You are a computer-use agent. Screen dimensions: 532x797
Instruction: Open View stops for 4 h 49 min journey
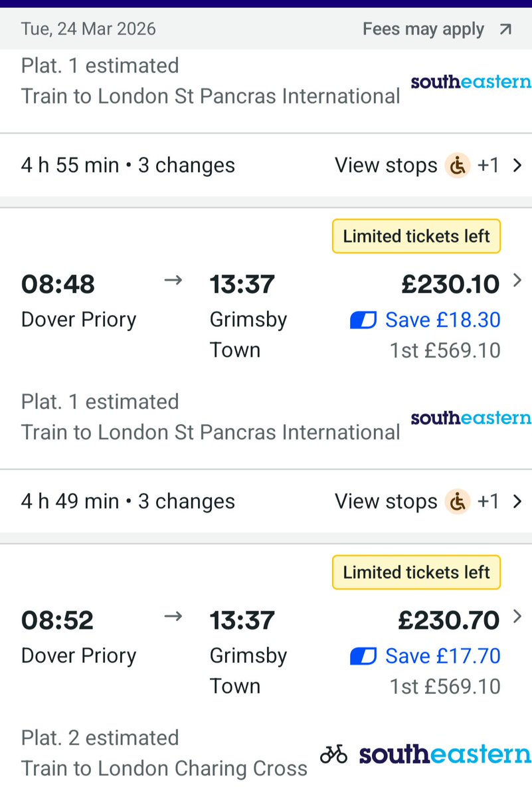click(386, 501)
